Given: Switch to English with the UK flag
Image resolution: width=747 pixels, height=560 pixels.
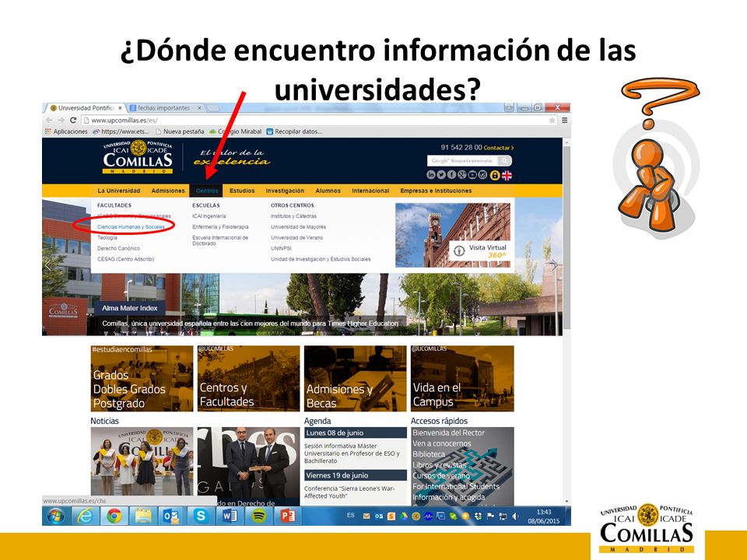Looking at the screenshot, I should click(x=507, y=175).
